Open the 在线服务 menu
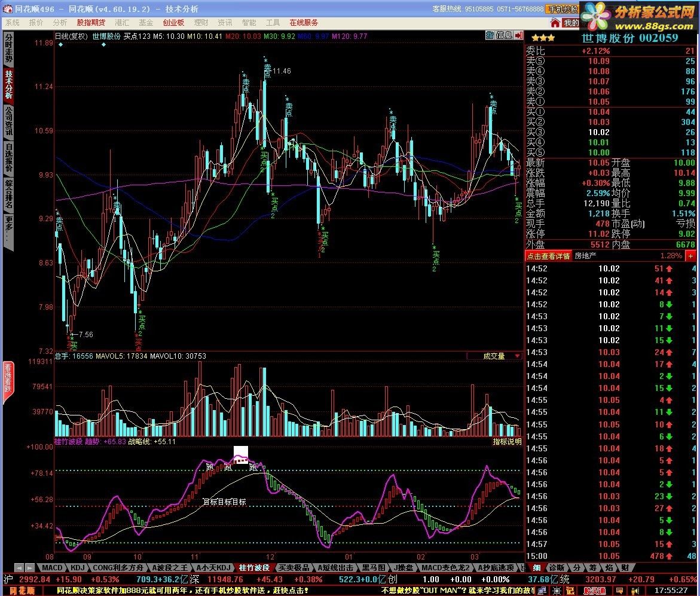 click(x=304, y=22)
